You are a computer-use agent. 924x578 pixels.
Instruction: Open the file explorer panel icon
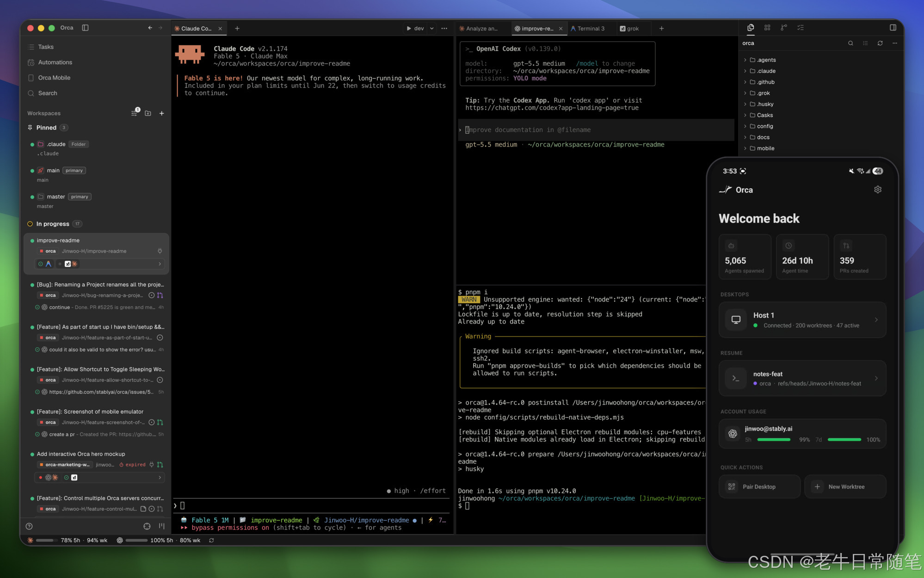751,28
